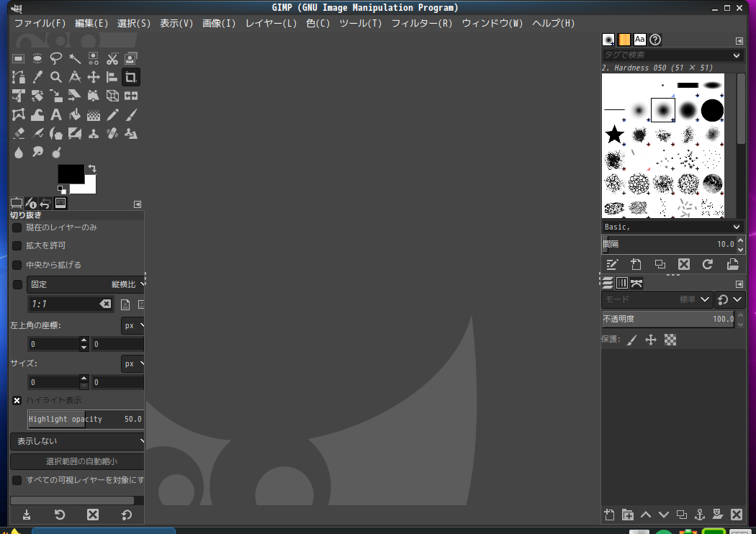Open ファイル(F) menu

(x=40, y=23)
